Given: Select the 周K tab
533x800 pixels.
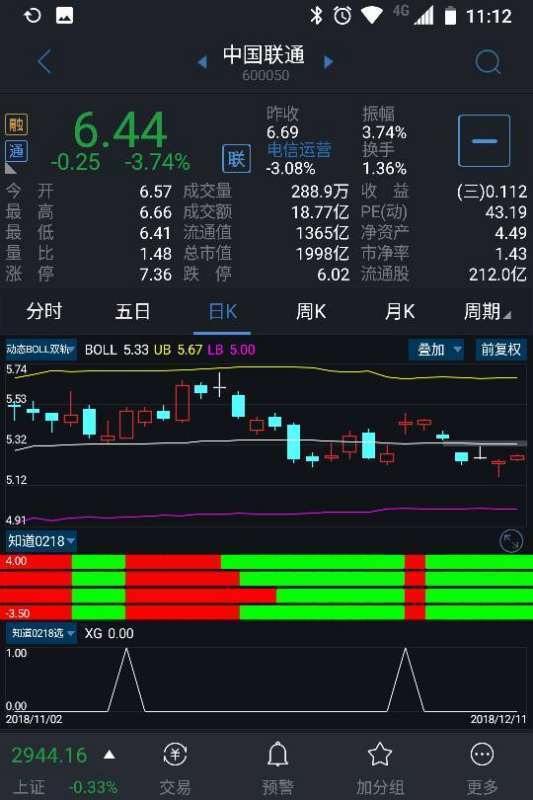Looking at the screenshot, I should [311, 311].
